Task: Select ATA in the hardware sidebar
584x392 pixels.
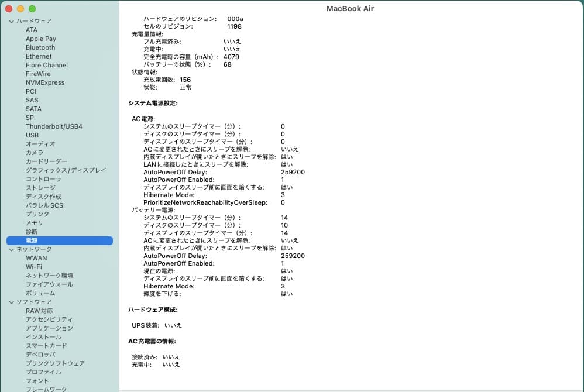Action: coord(32,30)
